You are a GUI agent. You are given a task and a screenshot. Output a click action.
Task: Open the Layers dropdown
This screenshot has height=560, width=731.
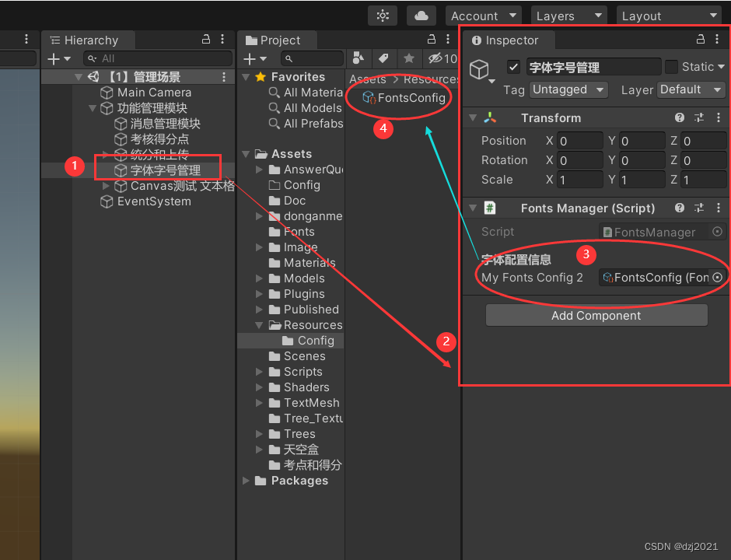pyautogui.click(x=568, y=16)
